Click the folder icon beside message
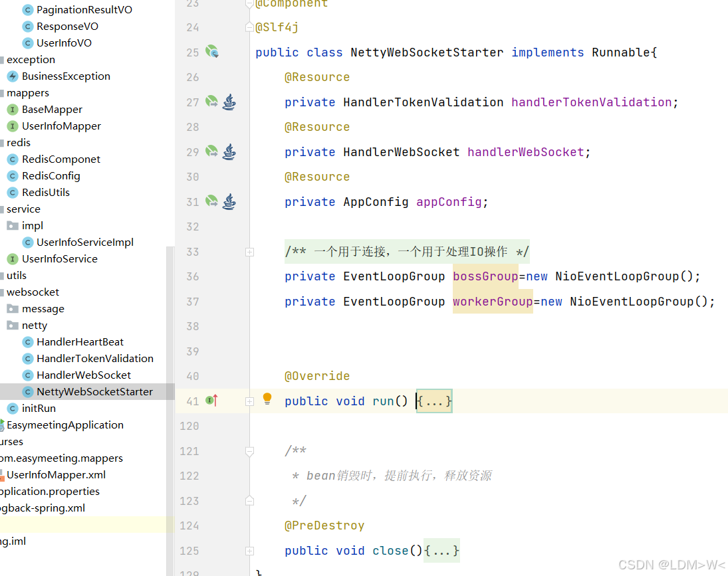 (x=13, y=308)
